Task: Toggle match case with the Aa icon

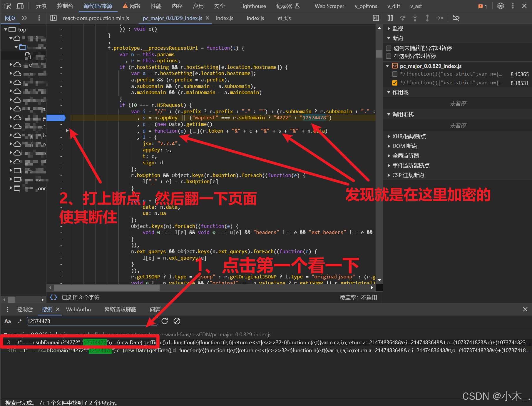Action: 8,321
